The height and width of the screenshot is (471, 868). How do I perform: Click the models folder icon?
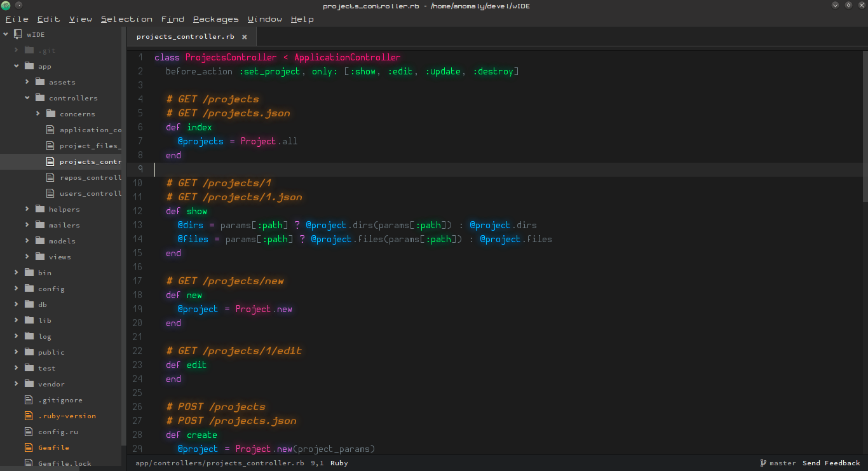[x=40, y=241]
